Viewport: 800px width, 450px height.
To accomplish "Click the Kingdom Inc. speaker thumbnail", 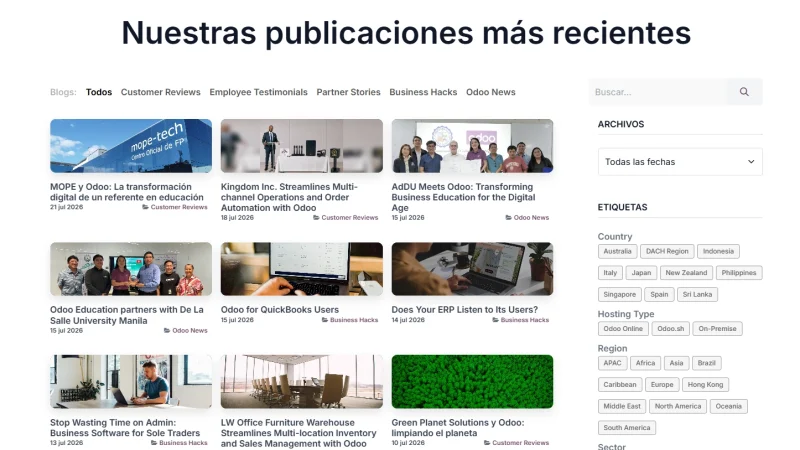I will point(302,146).
